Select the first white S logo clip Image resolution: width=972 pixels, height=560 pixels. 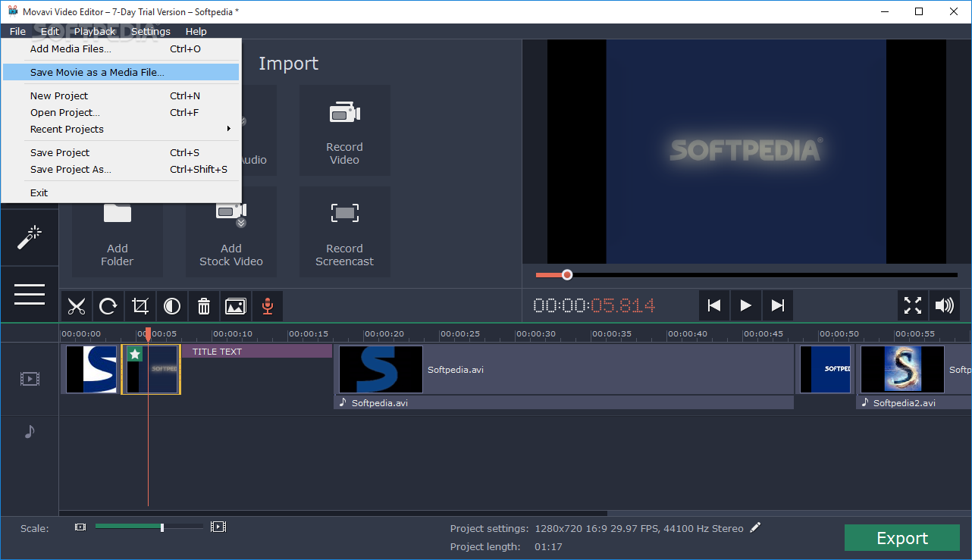(91, 369)
